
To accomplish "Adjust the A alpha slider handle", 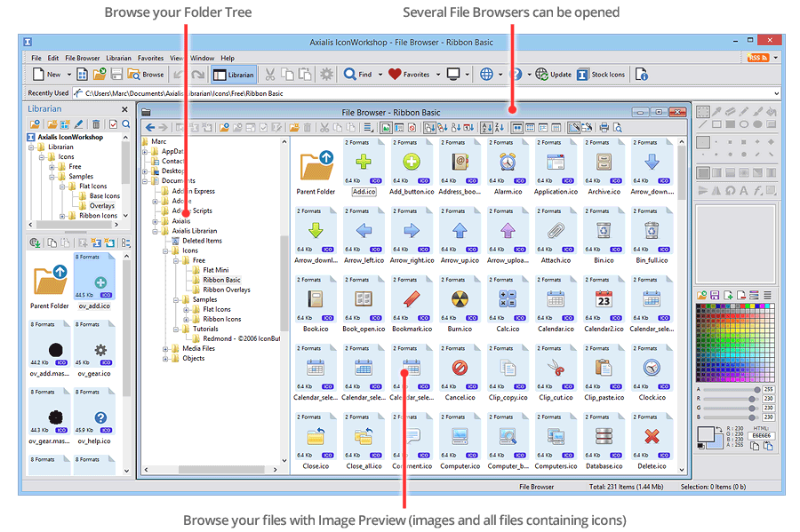I will click(757, 389).
